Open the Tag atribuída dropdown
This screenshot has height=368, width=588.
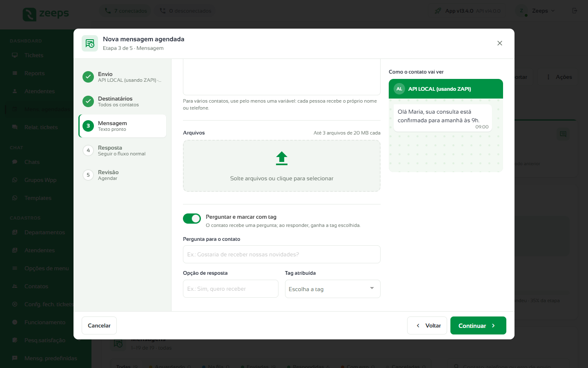[x=333, y=289]
